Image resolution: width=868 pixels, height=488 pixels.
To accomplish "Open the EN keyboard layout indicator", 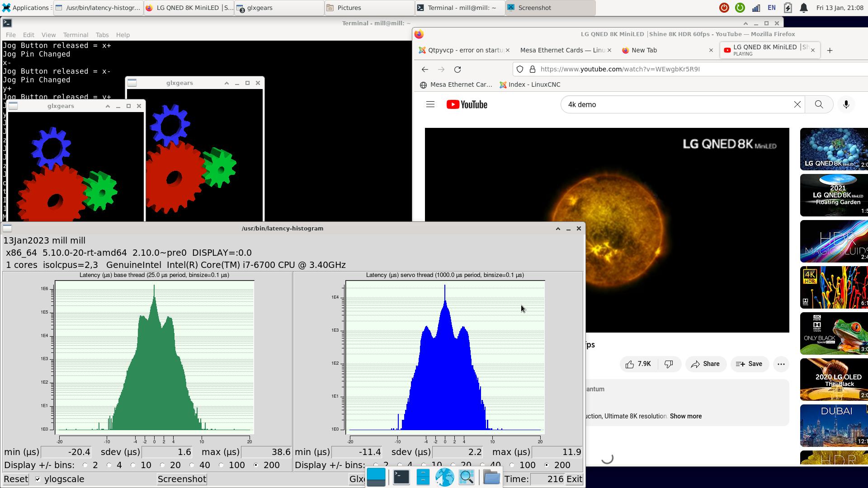I will click(772, 8).
